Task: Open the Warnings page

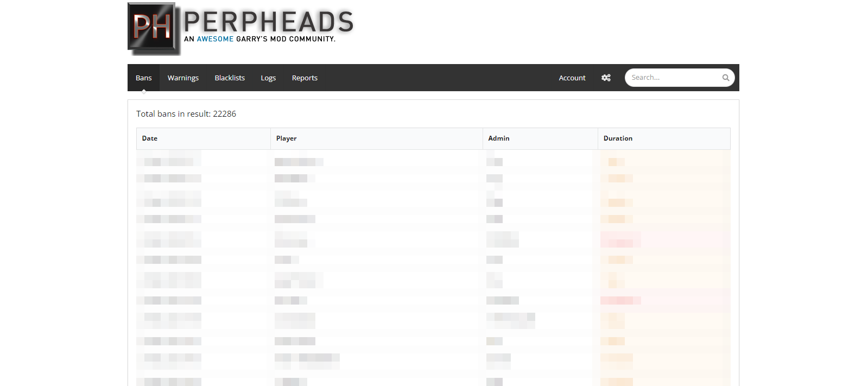Action: point(183,78)
